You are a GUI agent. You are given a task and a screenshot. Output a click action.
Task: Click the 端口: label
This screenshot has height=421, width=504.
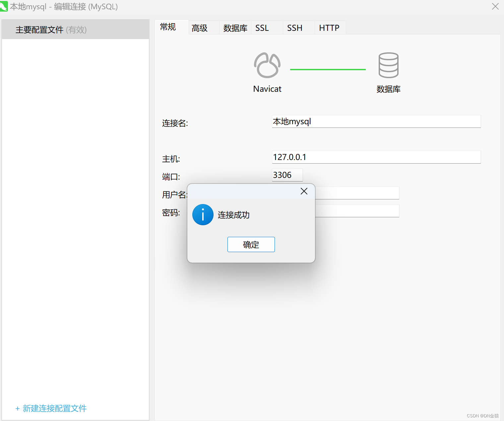[171, 177]
